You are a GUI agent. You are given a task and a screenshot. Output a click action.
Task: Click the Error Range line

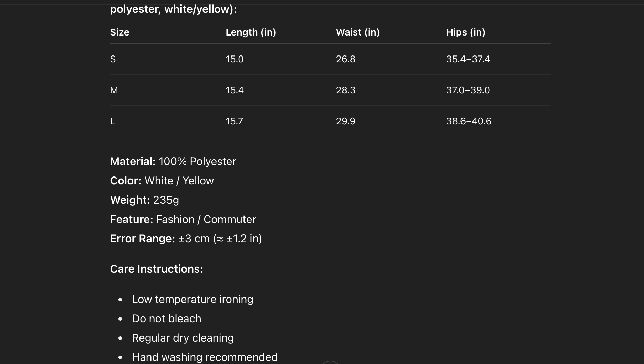click(x=186, y=239)
